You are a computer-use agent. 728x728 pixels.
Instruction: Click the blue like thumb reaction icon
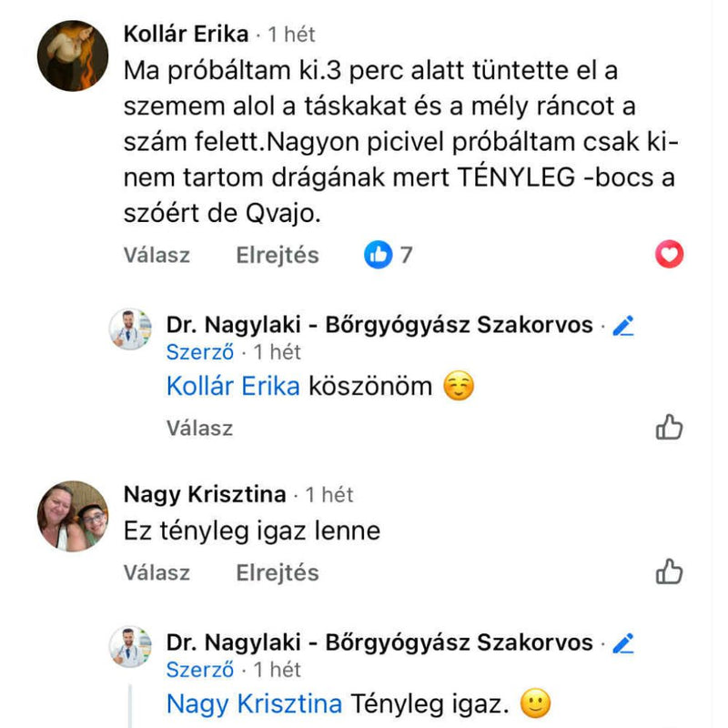(378, 256)
